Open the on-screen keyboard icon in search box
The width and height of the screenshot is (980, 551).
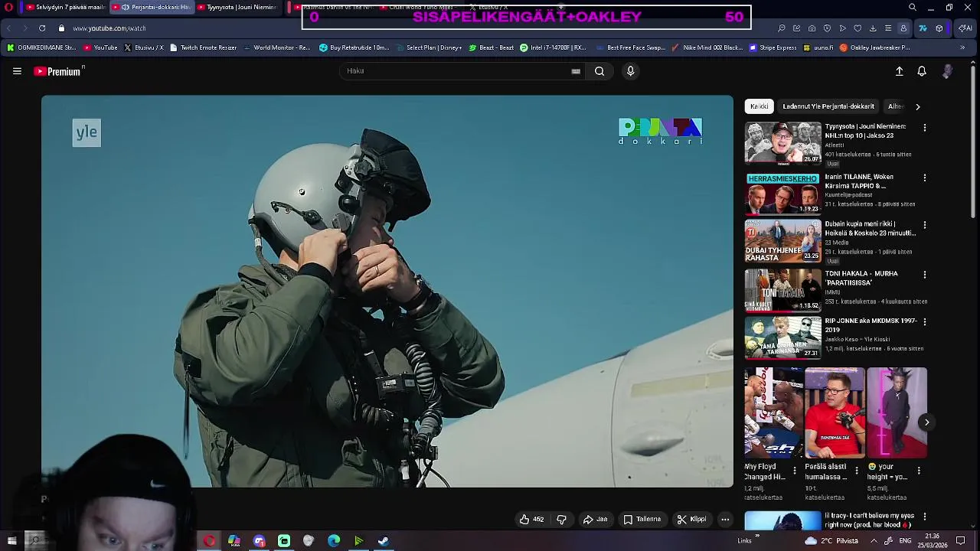click(x=576, y=71)
